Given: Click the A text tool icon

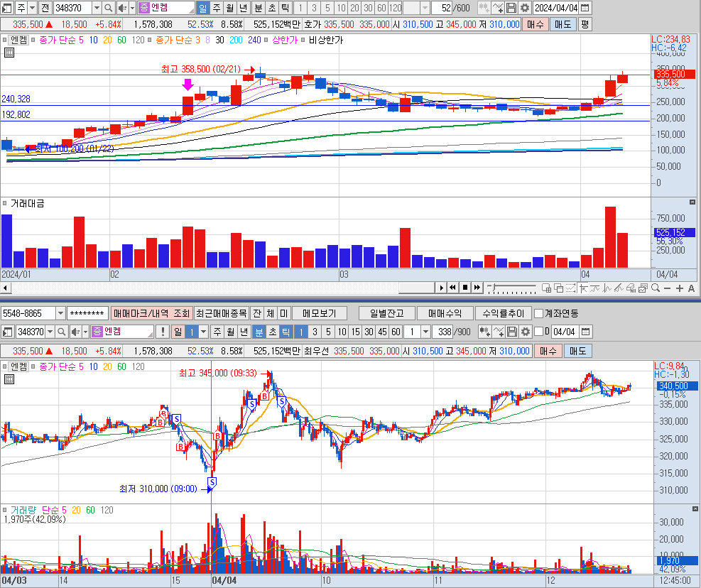Looking at the screenshot, I should click(691, 288).
